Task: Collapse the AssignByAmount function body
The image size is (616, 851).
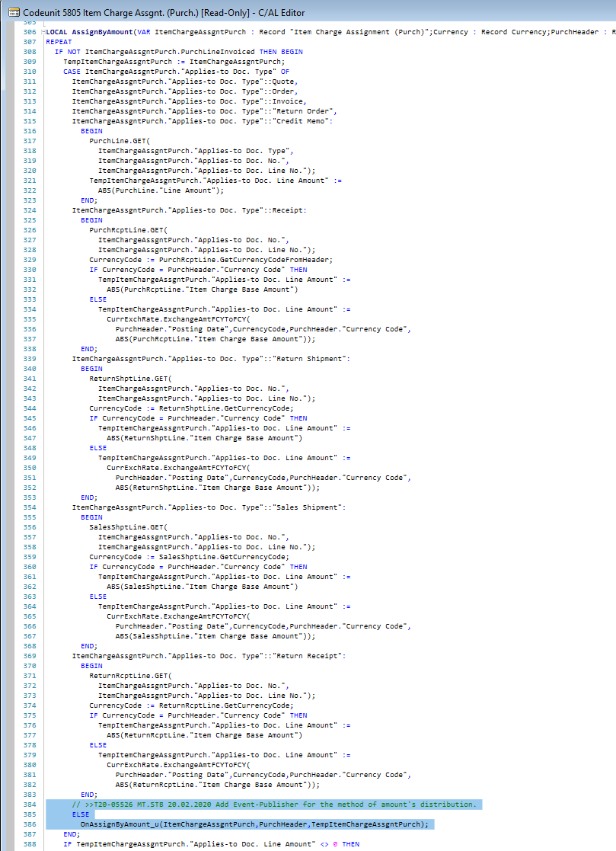Action: (43, 31)
